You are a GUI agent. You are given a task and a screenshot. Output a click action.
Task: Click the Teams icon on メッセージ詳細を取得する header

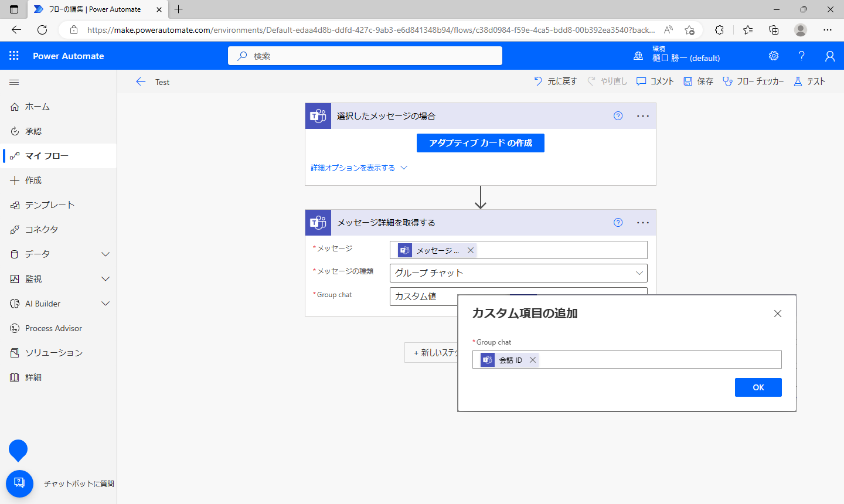tap(318, 223)
